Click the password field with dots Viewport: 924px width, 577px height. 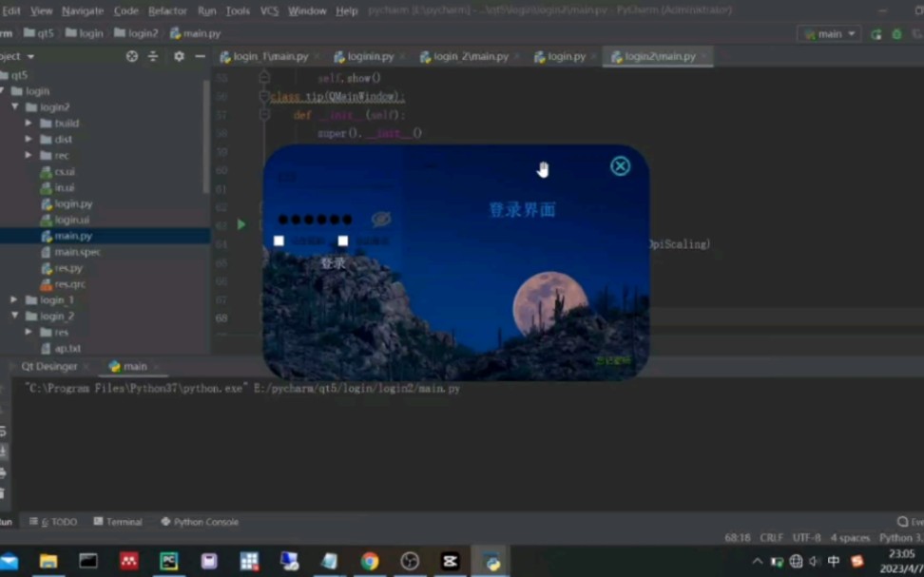(316, 220)
